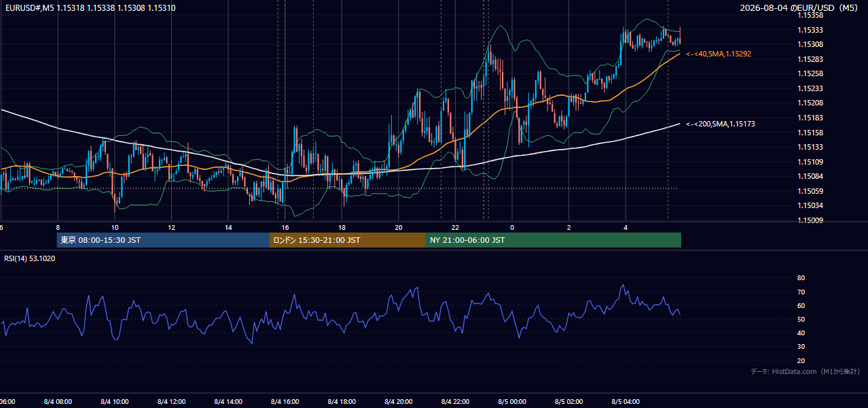Click the 8/4 18:00 date label
The image size is (868, 408).
[342, 401]
